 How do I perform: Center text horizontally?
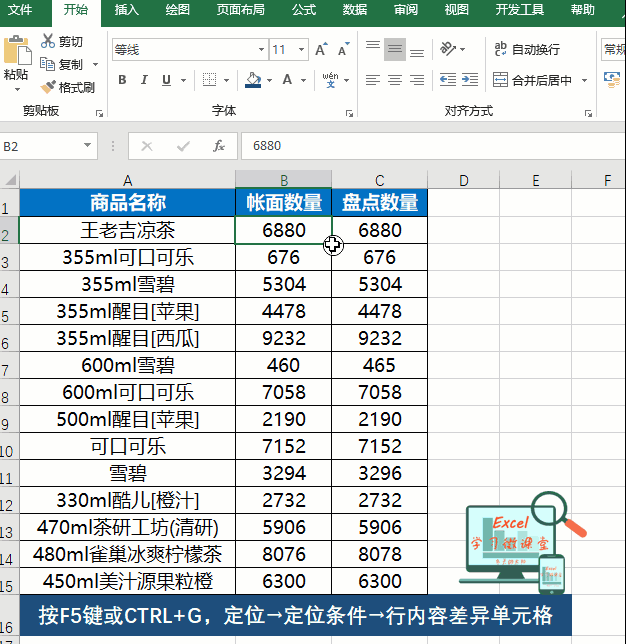point(395,80)
